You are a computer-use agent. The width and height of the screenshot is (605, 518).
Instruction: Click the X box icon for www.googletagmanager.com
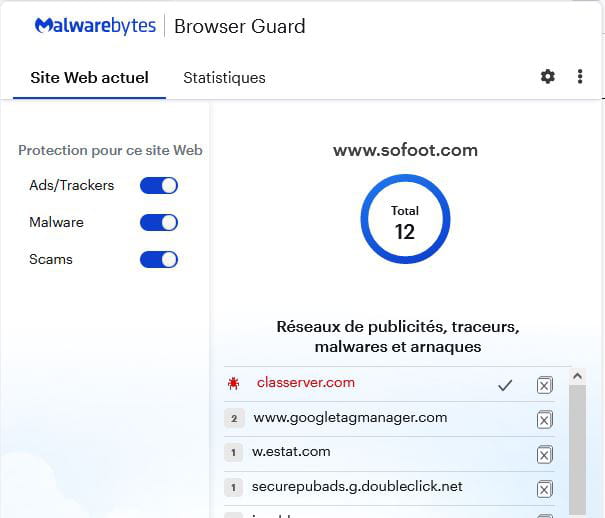pyautogui.click(x=544, y=420)
